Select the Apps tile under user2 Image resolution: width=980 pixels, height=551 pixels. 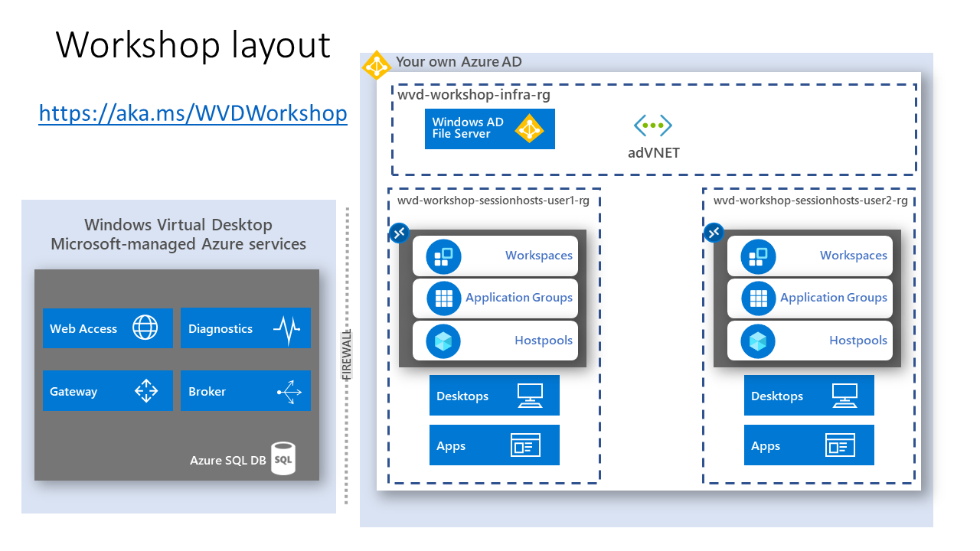click(x=808, y=445)
